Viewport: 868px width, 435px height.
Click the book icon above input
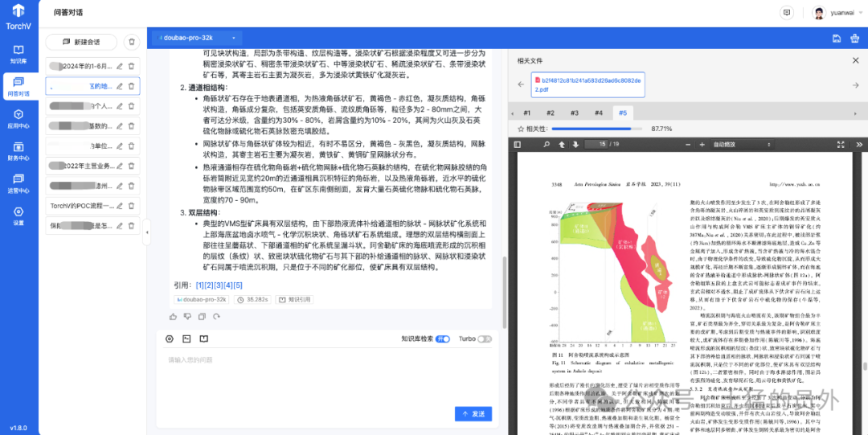point(203,339)
